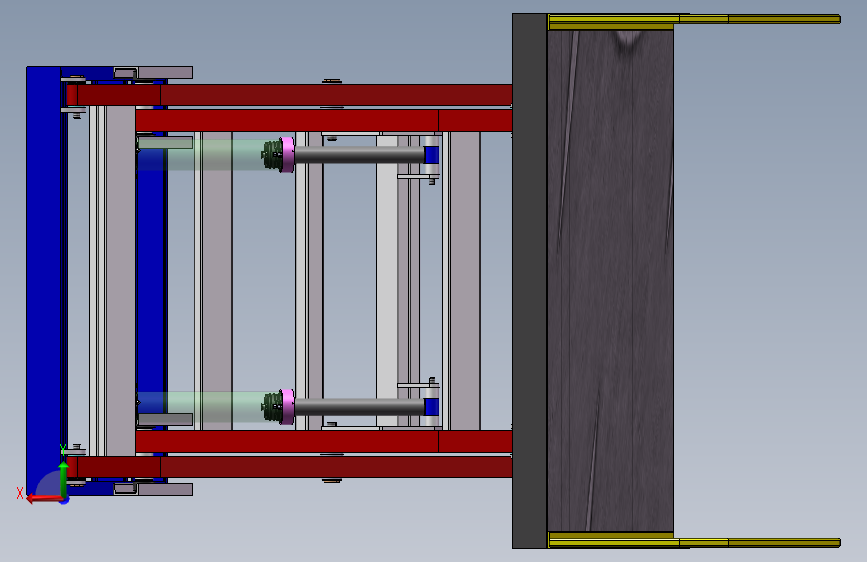Image resolution: width=867 pixels, height=562 pixels.
Task: Select the upper hydraulic cylinder rod
Action: click(359, 155)
